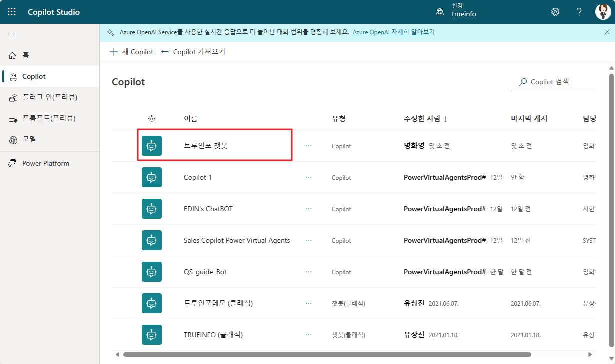Click the TRUEINFO (클래식) bot icon
Image resolution: width=615 pixels, height=364 pixels.
coord(152,335)
